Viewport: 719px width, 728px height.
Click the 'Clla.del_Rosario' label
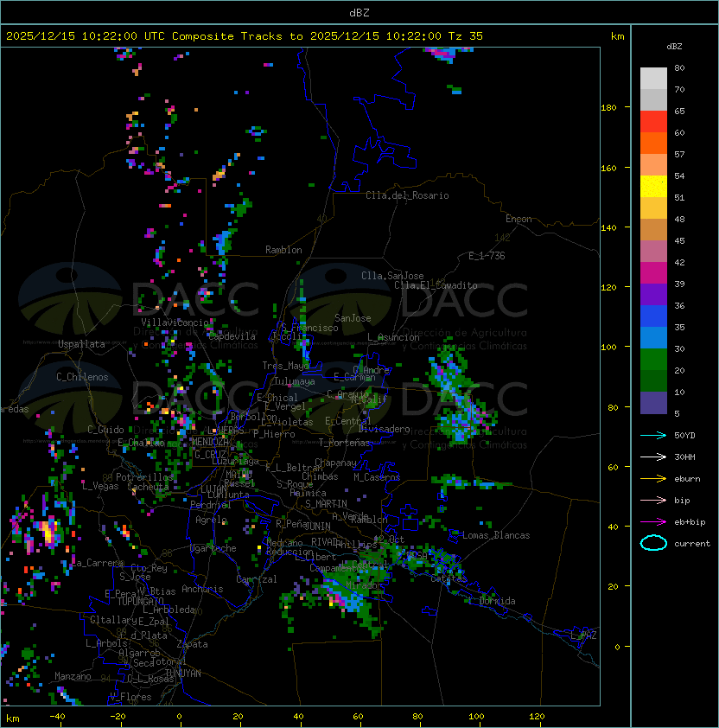[x=407, y=195]
